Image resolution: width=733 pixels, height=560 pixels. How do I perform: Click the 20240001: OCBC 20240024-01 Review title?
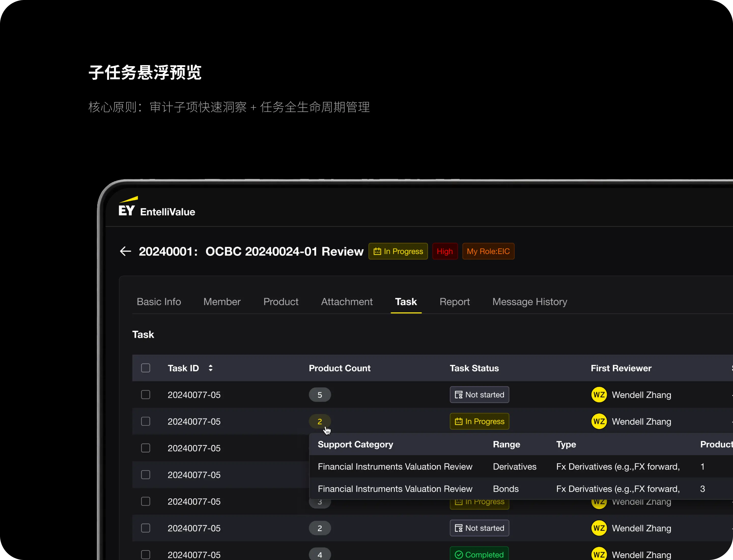[x=251, y=251]
